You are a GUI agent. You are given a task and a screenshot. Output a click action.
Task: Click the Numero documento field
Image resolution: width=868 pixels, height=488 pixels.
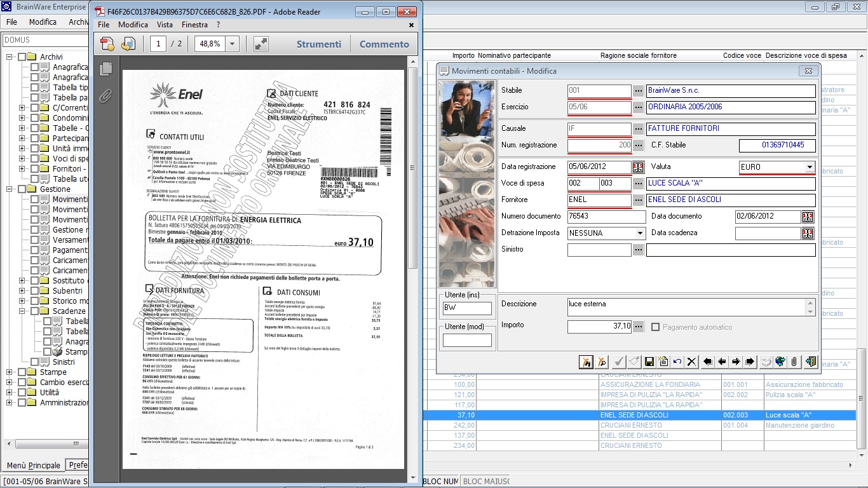[606, 217]
